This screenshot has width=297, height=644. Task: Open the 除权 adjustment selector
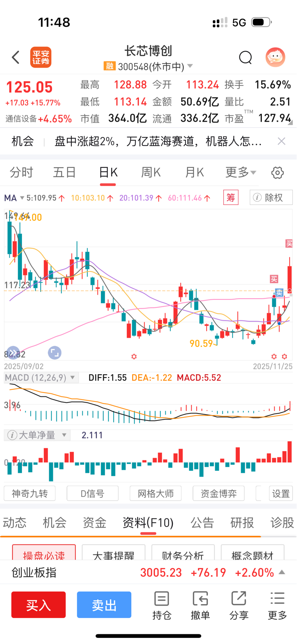click(271, 198)
